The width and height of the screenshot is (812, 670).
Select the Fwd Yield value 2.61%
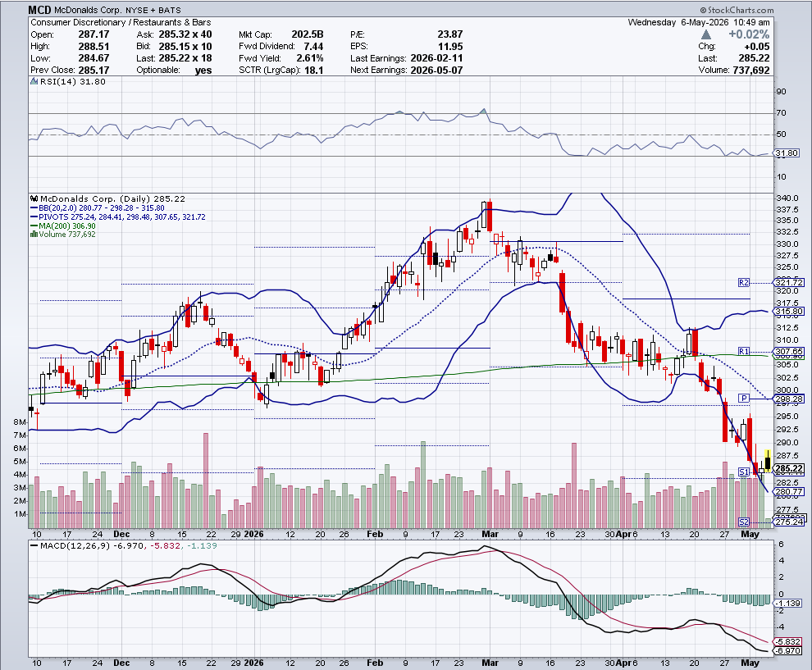tap(310, 58)
